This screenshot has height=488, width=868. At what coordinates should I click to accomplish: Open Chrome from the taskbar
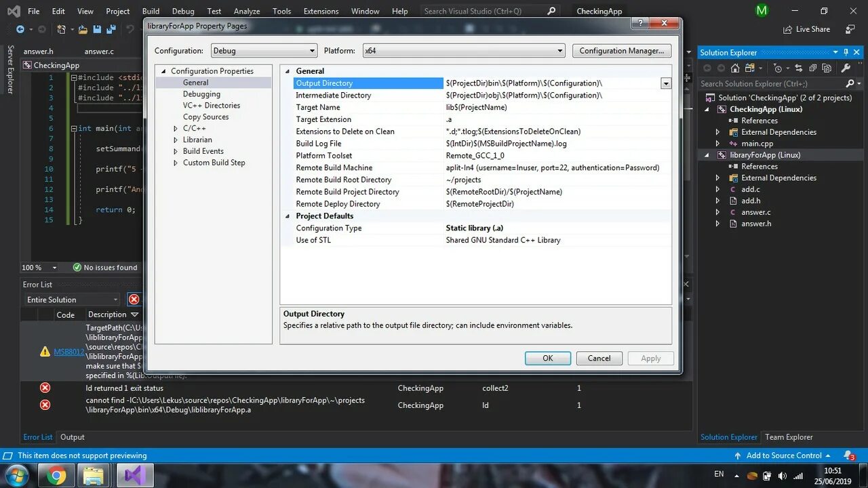point(58,476)
